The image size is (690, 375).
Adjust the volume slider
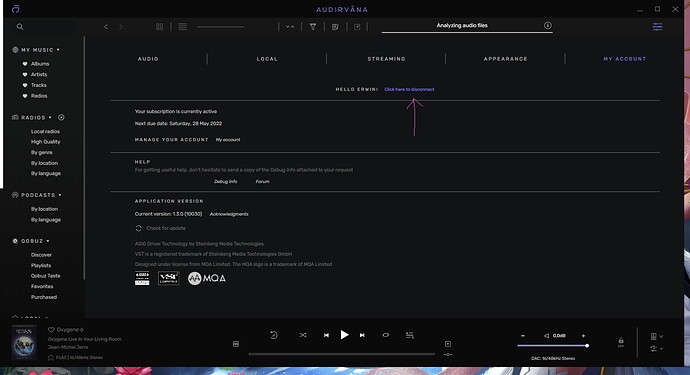[553, 346]
